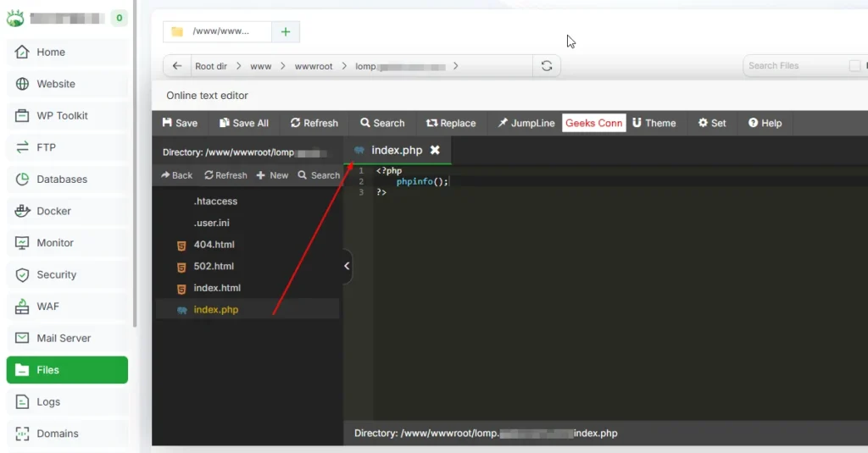Navigate to Root dir breadcrumb

pyautogui.click(x=211, y=66)
